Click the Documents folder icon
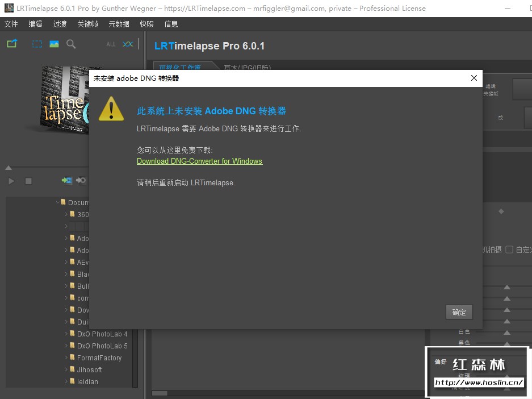 point(63,202)
